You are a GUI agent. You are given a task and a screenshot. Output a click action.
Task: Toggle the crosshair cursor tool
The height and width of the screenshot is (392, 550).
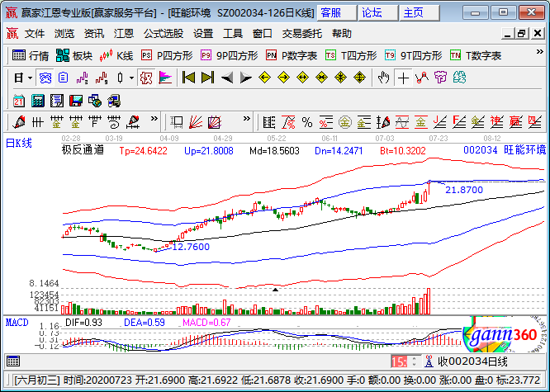(x=403, y=78)
